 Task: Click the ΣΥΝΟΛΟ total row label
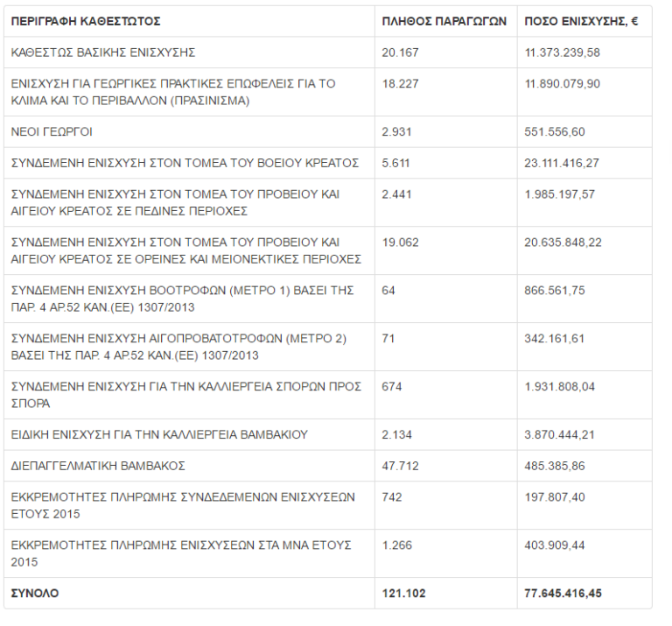coord(35,593)
